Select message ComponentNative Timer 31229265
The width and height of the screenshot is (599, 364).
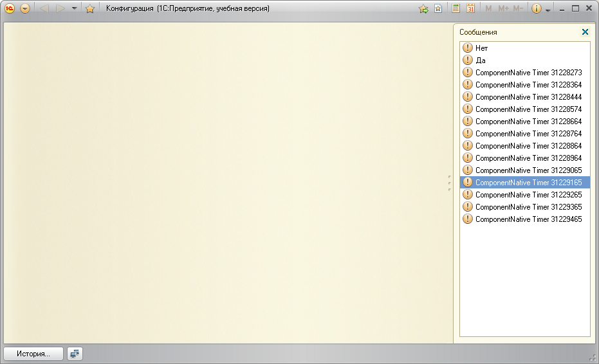pos(525,195)
